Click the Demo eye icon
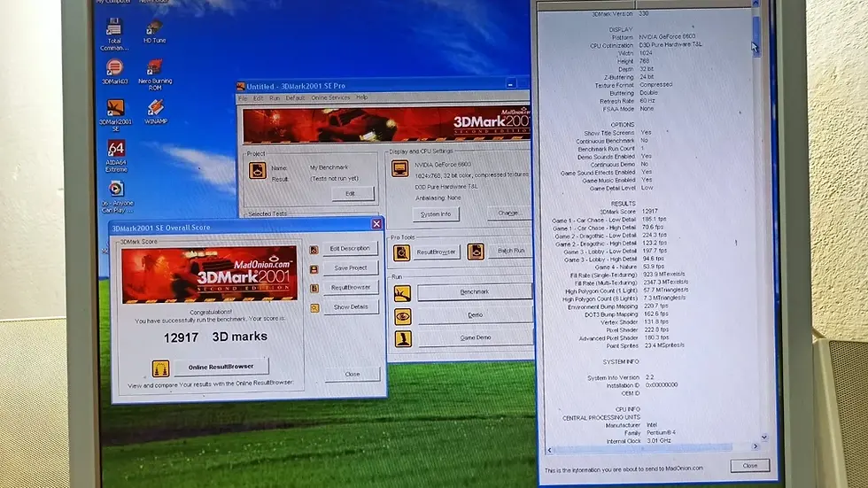This screenshot has width=868, height=488. click(x=402, y=316)
